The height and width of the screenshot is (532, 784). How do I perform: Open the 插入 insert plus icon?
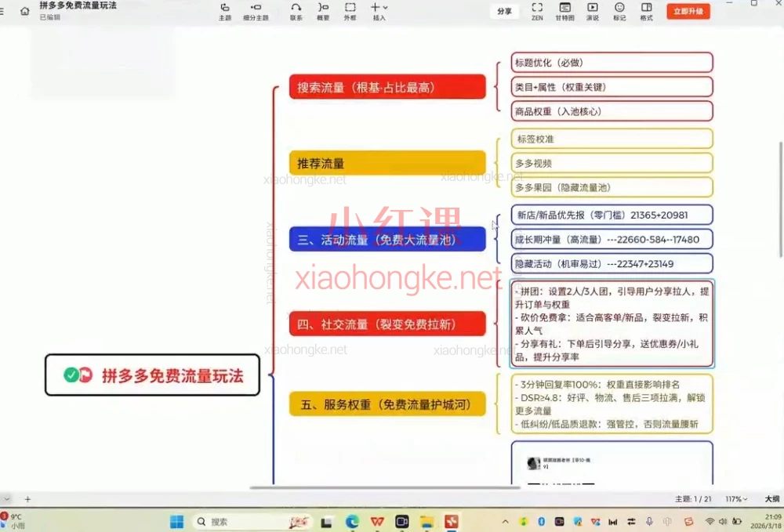click(x=375, y=7)
